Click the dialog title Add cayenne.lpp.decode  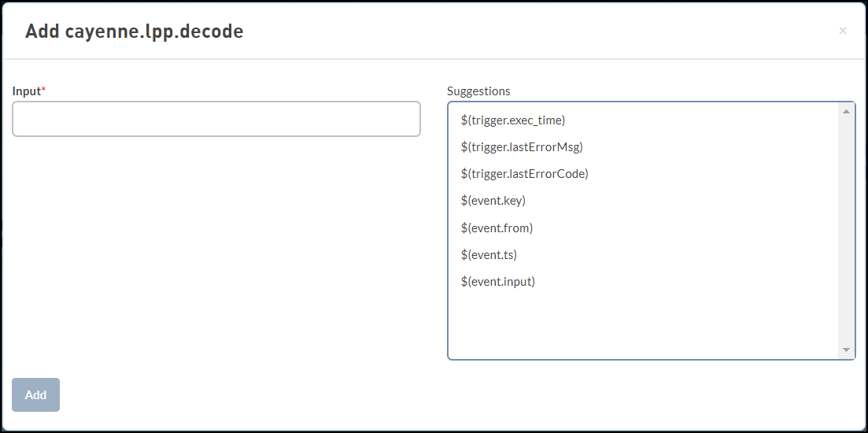(134, 31)
